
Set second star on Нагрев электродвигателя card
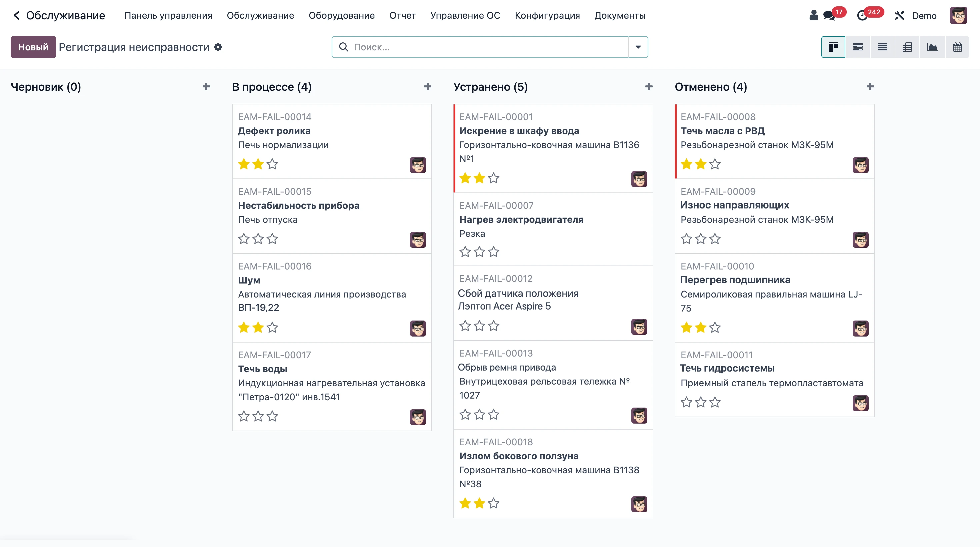pyautogui.click(x=479, y=252)
